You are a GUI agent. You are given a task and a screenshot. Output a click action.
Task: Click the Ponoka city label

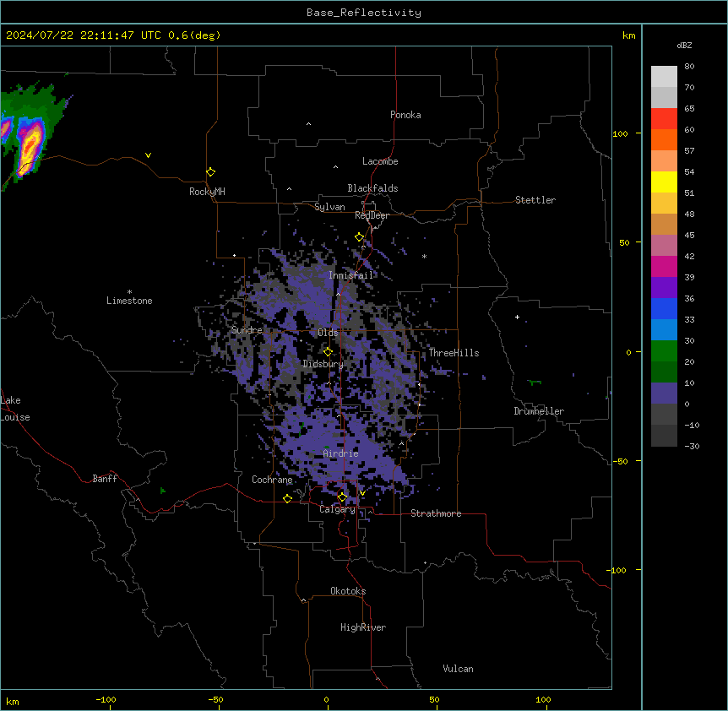tap(405, 115)
